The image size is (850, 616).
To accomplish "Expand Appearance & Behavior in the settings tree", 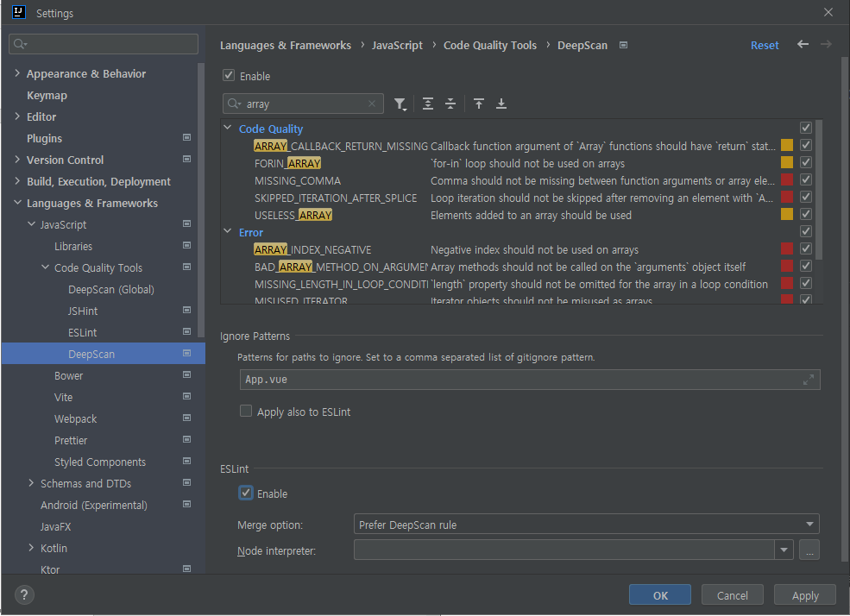I will tap(17, 73).
